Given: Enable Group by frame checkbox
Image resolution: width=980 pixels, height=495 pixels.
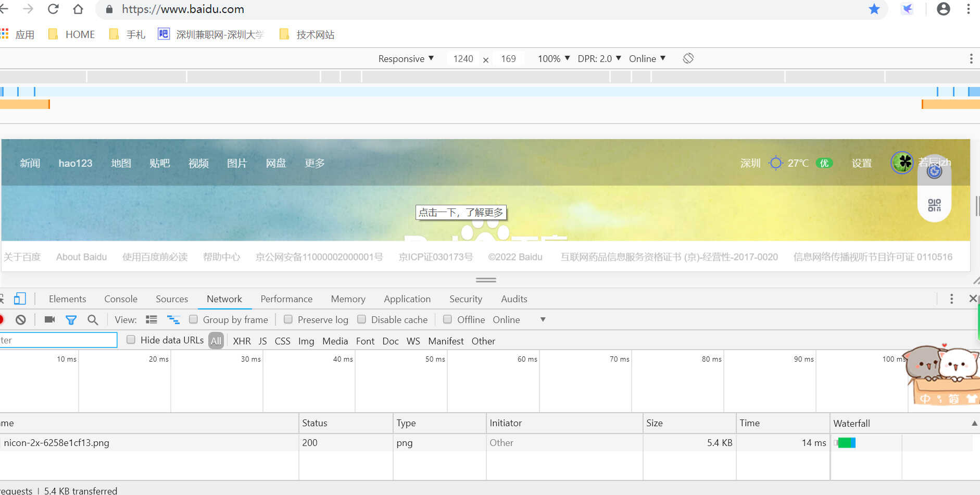Looking at the screenshot, I should tap(193, 319).
